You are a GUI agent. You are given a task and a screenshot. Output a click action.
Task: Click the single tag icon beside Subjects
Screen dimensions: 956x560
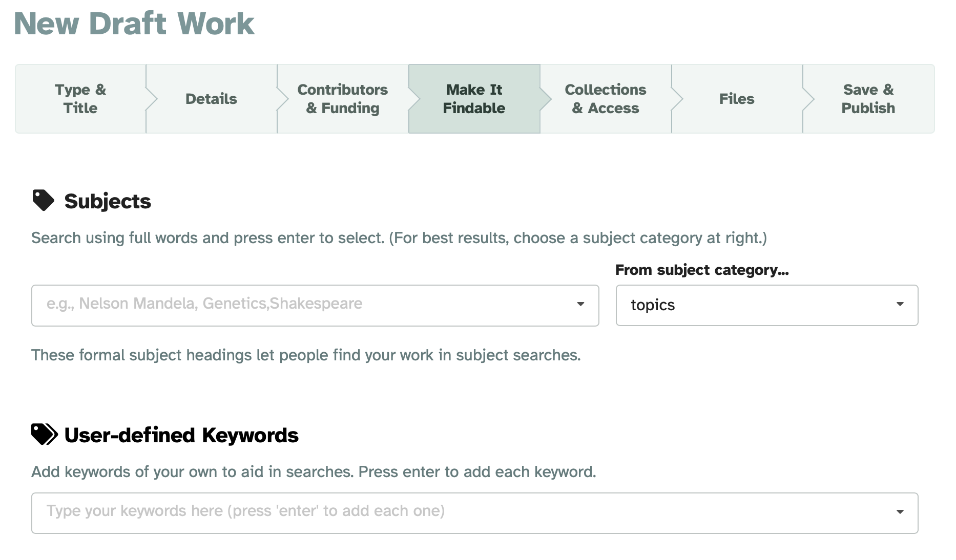point(43,201)
